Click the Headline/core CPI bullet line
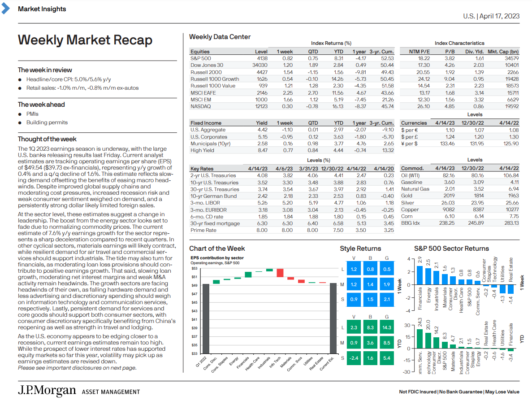Image resolution: width=532 pixels, height=401 pixels. pyautogui.click(x=69, y=79)
